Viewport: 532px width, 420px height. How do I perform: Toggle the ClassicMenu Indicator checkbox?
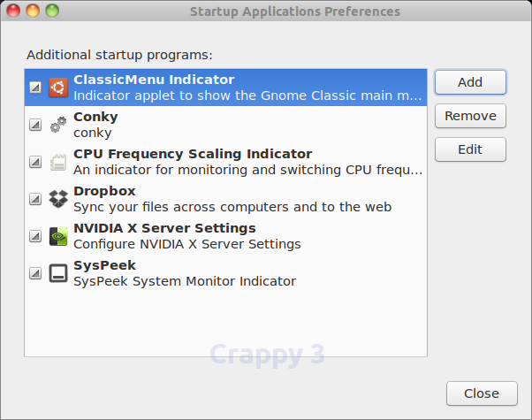pyautogui.click(x=35, y=88)
